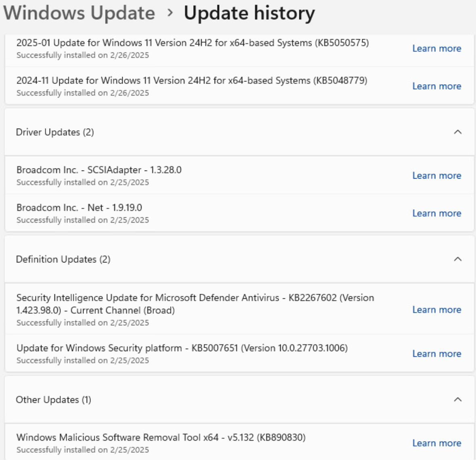Image resolution: width=476 pixels, height=460 pixels.
Task: Collapse the Driver Updates section chevron
Action: coord(457,132)
